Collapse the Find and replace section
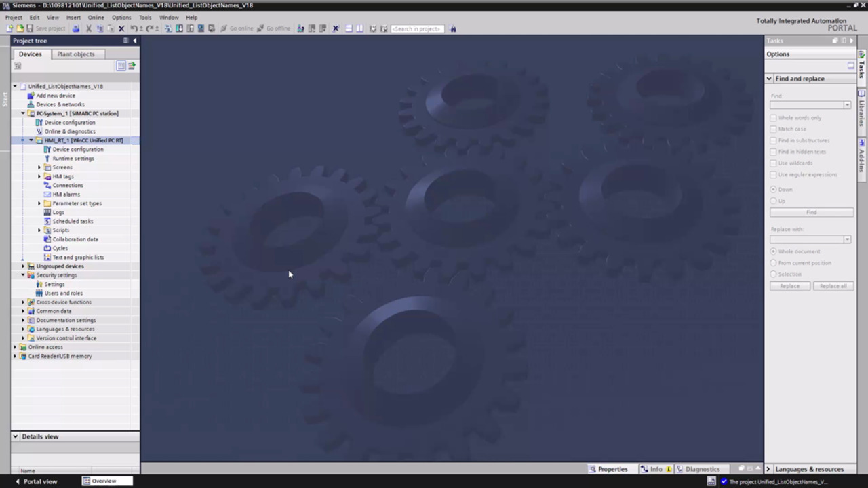This screenshot has height=488, width=868. (x=769, y=79)
